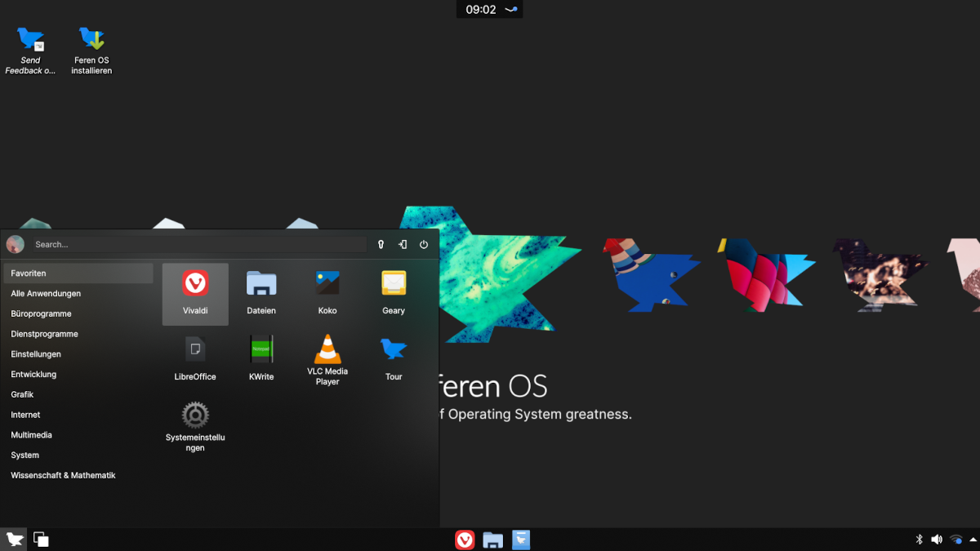This screenshot has height=551, width=980.
Task: Open LibreOffice from the menu
Action: (195, 360)
